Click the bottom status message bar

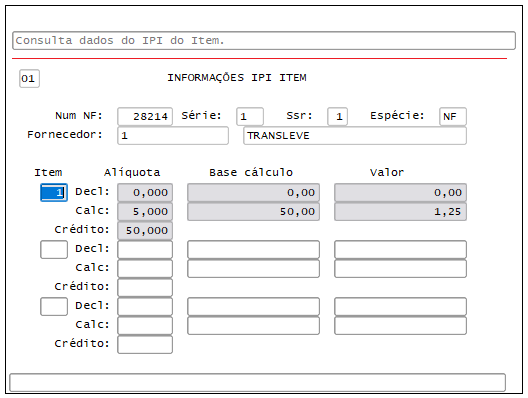pos(258,383)
